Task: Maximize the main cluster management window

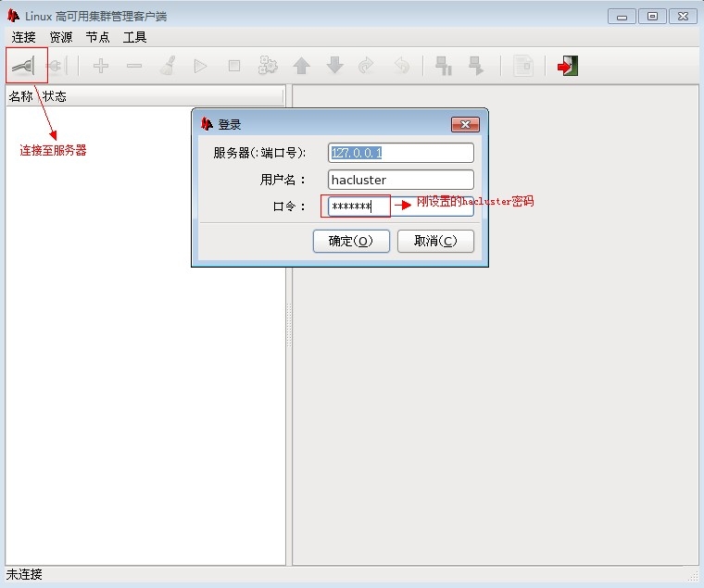Action: pos(652,17)
